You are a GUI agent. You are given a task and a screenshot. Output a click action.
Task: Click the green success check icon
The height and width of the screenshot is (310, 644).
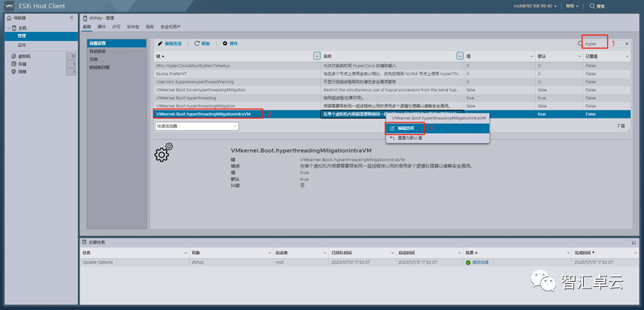468,262
